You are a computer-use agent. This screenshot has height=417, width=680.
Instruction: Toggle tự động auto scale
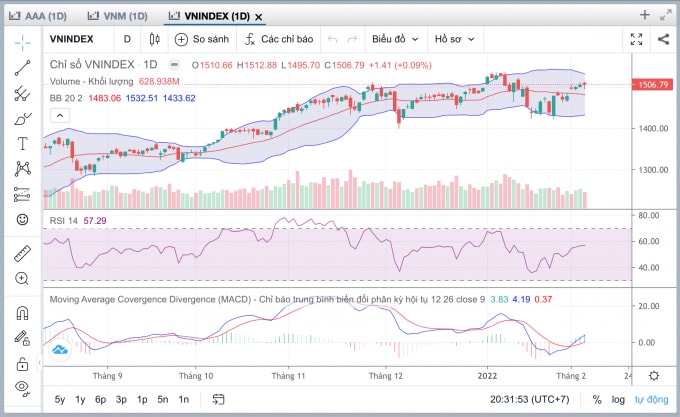click(x=651, y=399)
